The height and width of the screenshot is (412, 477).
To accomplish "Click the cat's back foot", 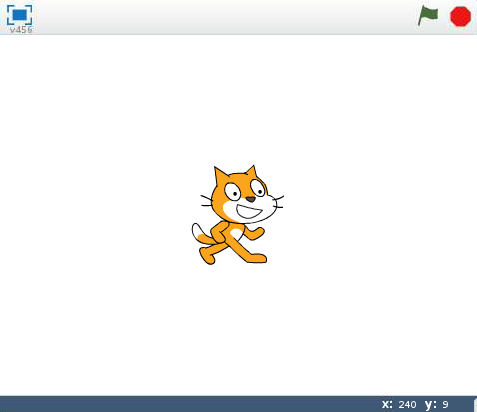I will pyautogui.click(x=207, y=257).
